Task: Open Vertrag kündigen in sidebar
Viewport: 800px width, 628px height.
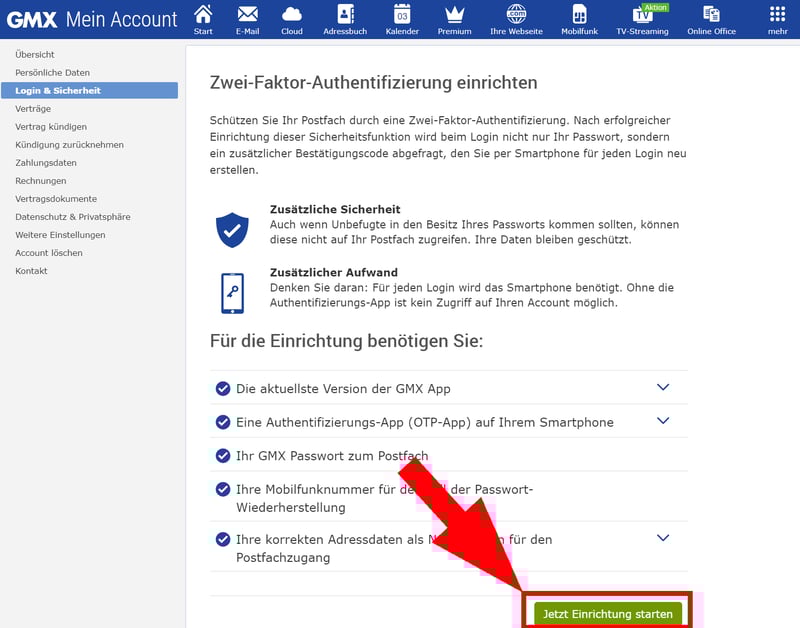Action: coord(51,127)
